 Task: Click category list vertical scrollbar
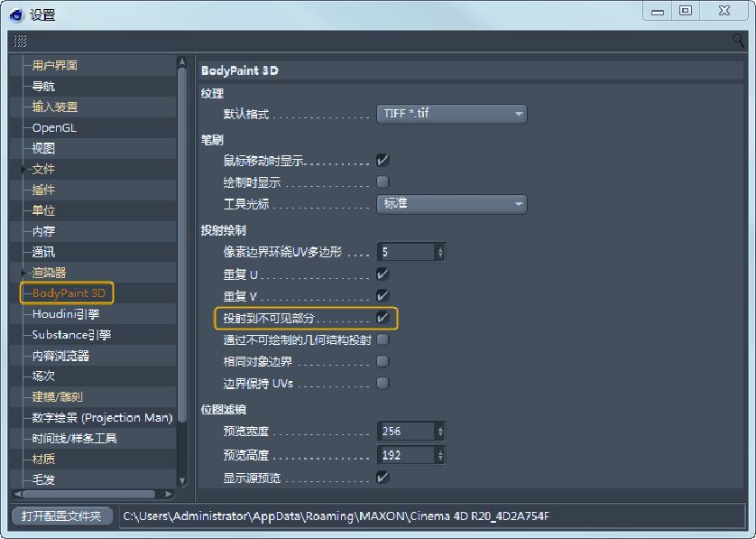182,246
